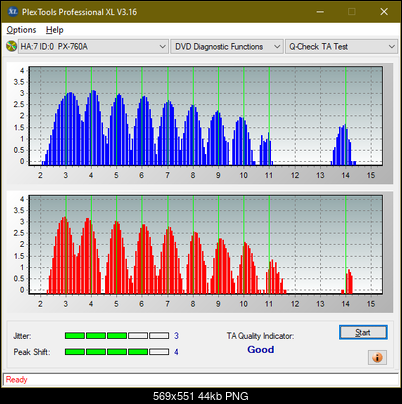Minimize the PlexTools window
The image size is (402, 404).
[x=320, y=12]
